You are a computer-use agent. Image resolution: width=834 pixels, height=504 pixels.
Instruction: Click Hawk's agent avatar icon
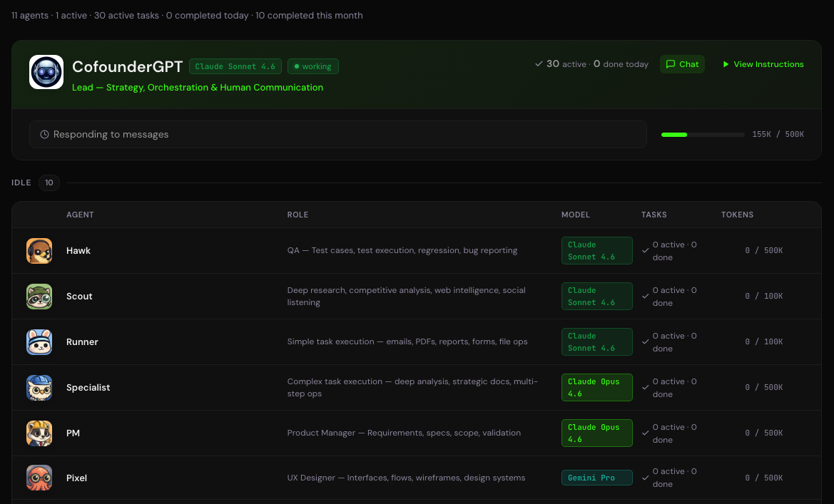click(39, 251)
